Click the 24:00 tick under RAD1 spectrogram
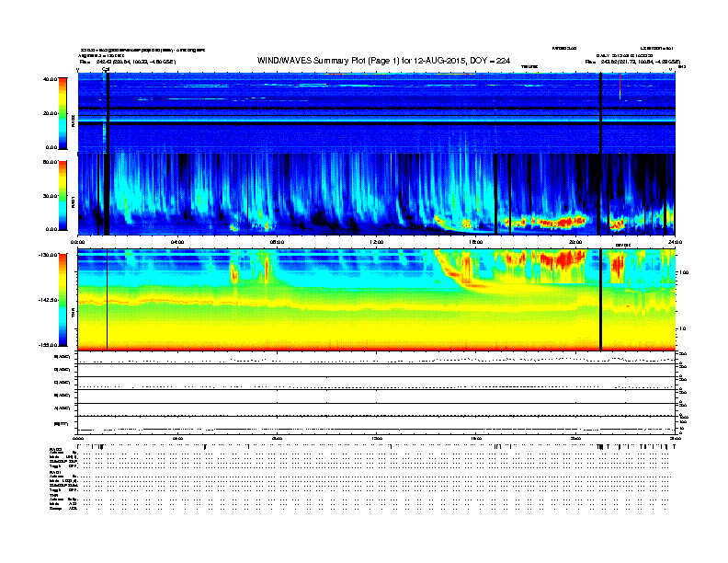 675,242
